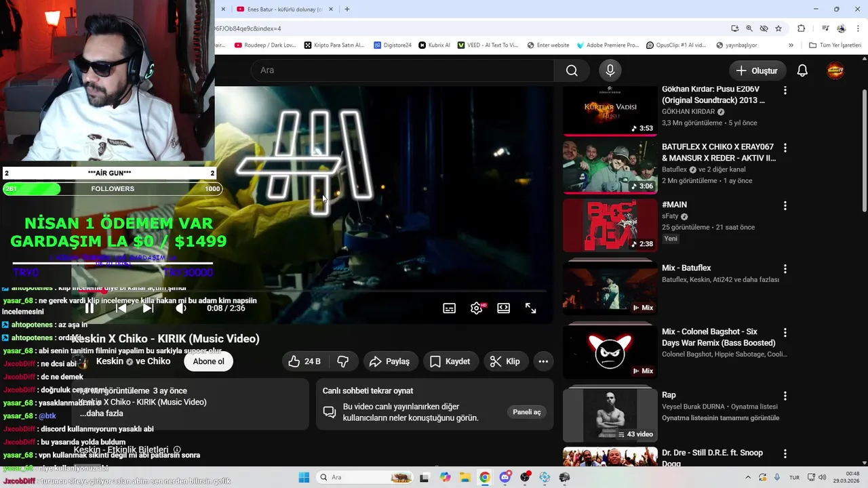Start voice search with microphone icon
868x488 pixels.
click(x=610, y=70)
